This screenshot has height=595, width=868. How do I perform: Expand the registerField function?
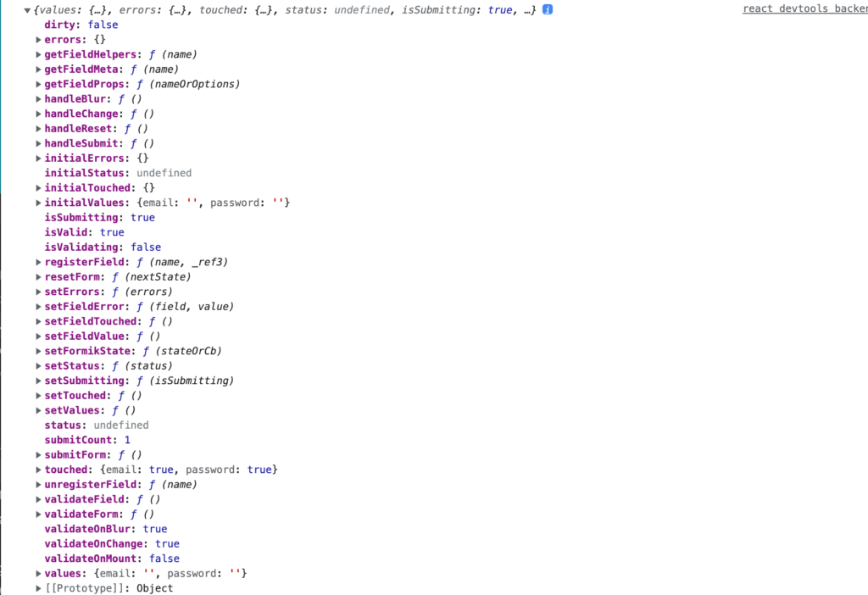point(38,262)
